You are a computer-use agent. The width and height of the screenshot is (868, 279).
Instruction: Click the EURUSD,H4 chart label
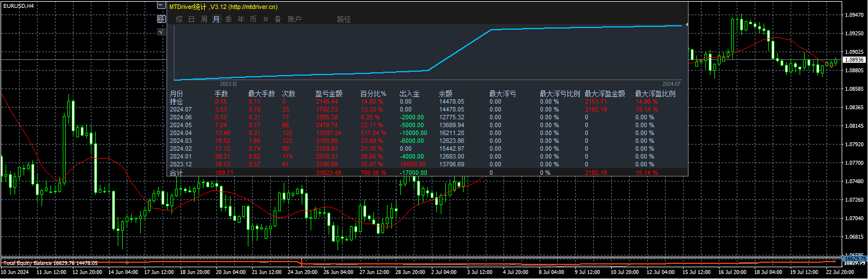18,6
